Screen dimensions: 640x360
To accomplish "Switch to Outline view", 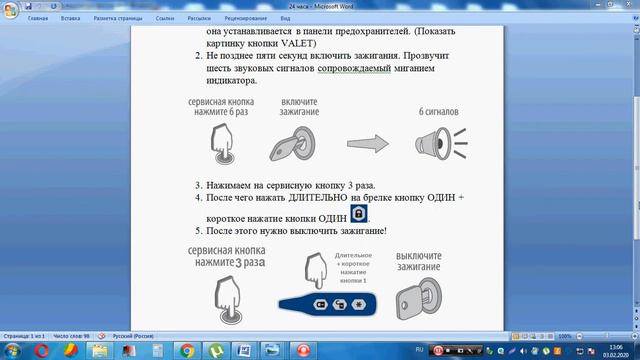I will [541, 336].
